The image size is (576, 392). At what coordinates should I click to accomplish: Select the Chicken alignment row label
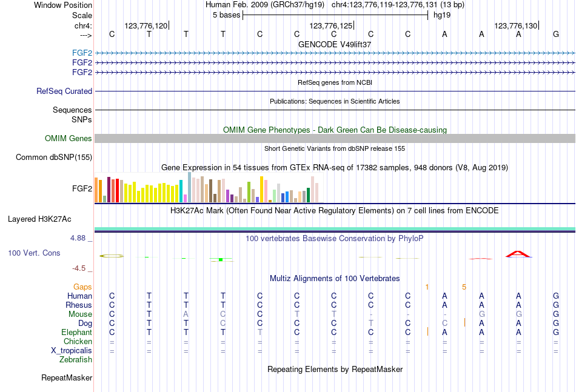pyautogui.click(x=78, y=341)
